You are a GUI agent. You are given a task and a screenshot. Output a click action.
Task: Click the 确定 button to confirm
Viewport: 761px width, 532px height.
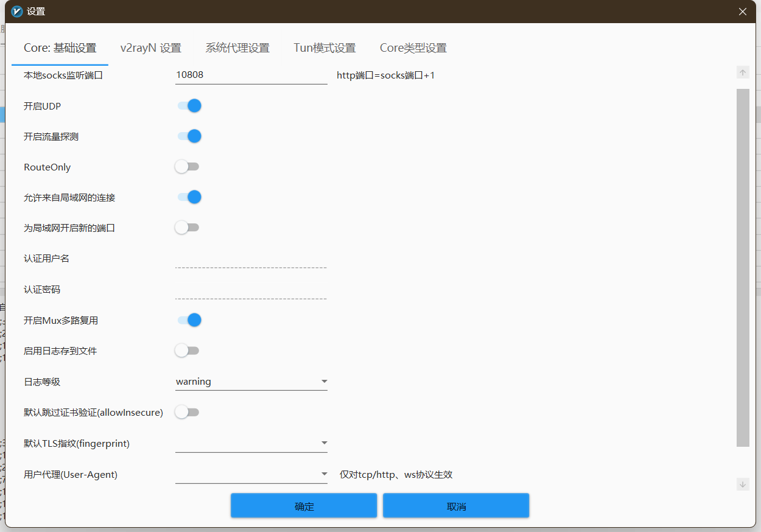(304, 505)
